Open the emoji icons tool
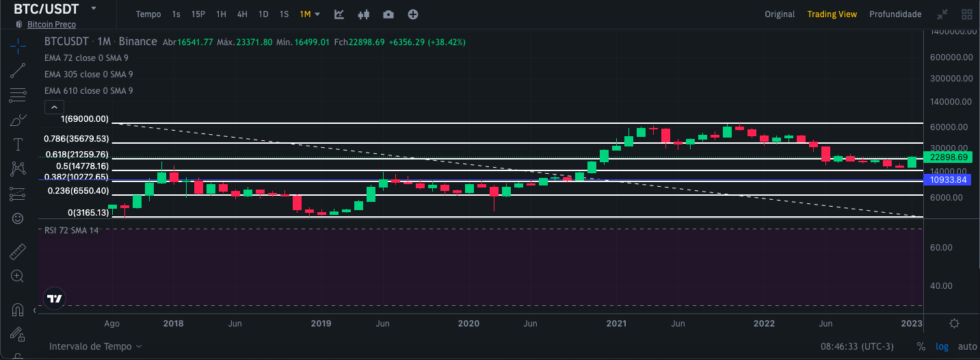Viewport: 980px width, 360px height. [x=18, y=218]
